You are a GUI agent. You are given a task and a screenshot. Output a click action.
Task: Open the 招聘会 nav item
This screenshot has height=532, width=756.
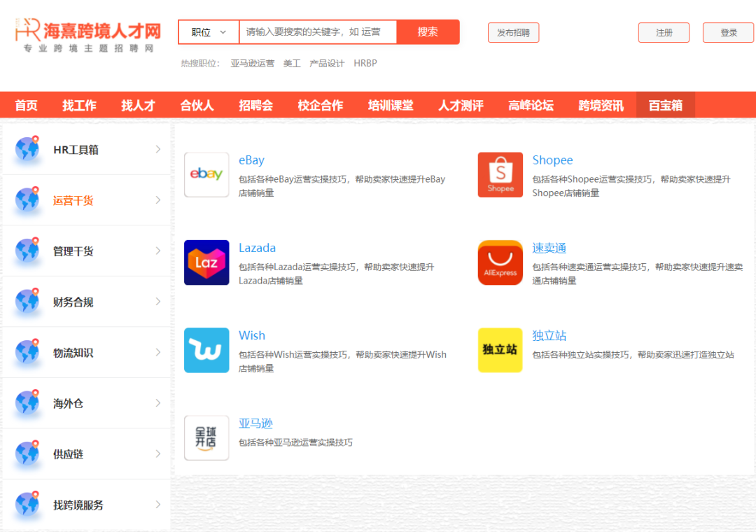[x=256, y=105]
